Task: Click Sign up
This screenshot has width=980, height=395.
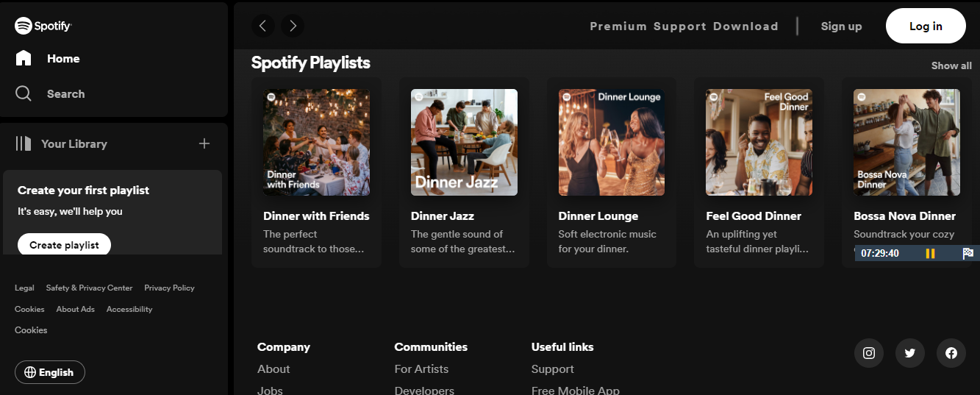Action: coord(841,26)
